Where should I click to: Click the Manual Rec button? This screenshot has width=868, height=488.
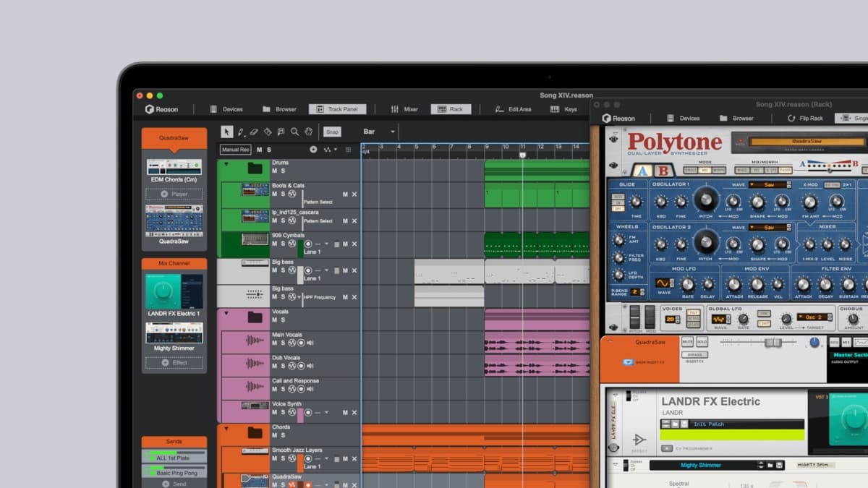(x=235, y=150)
